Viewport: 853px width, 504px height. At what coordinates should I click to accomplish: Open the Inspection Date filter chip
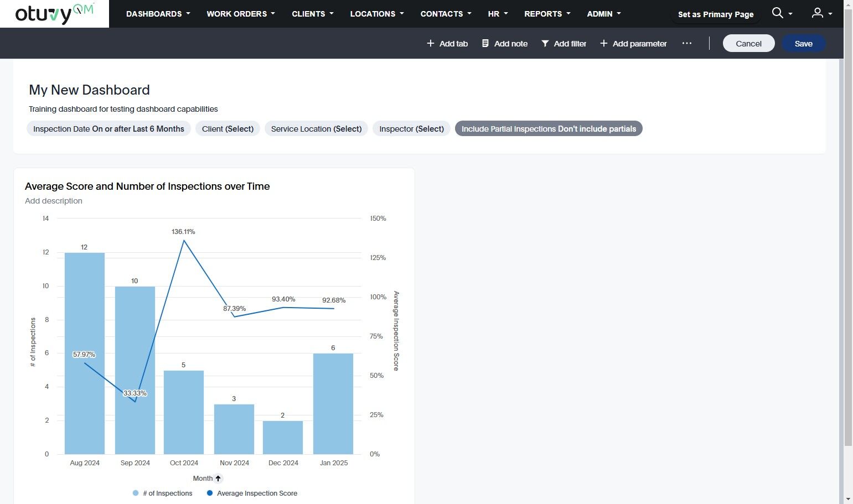click(x=108, y=129)
